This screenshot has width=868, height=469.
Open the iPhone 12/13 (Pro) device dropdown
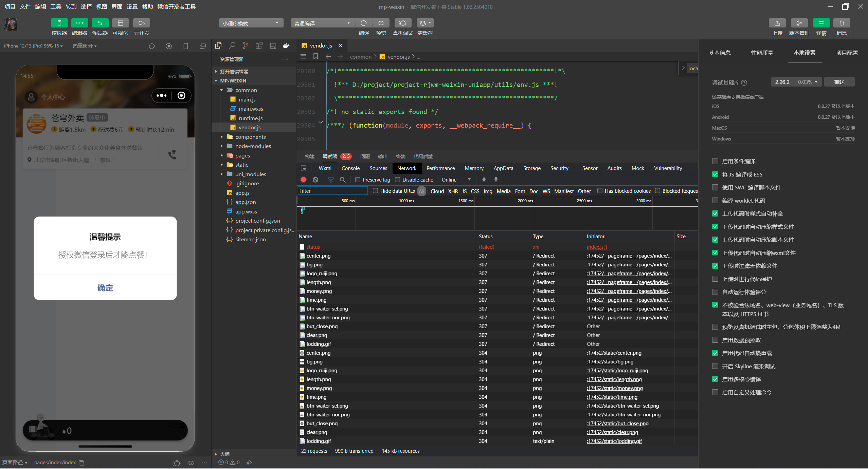coord(33,46)
